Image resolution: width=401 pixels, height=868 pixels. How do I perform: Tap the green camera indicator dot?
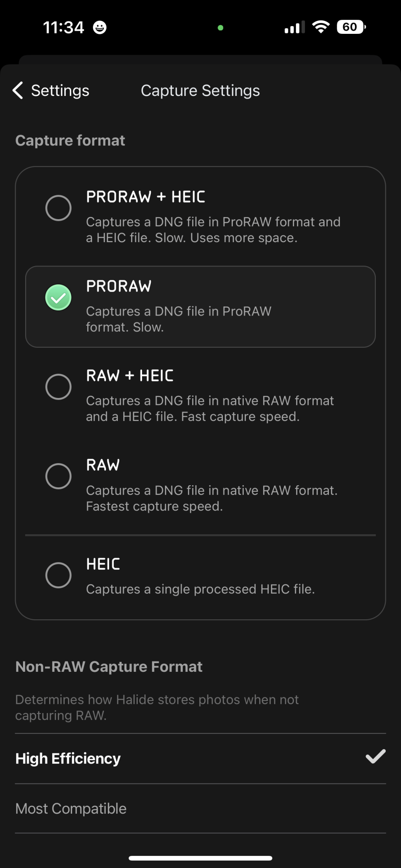220,28
